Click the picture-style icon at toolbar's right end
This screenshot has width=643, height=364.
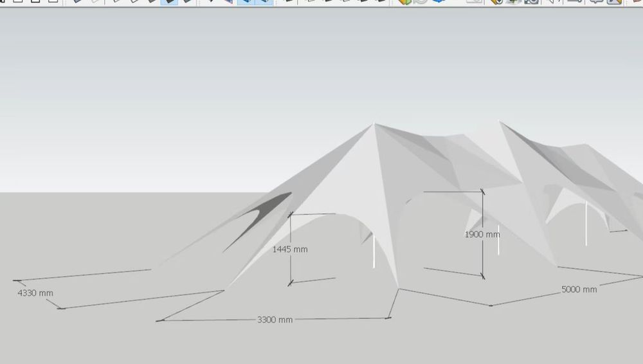click(x=614, y=2)
